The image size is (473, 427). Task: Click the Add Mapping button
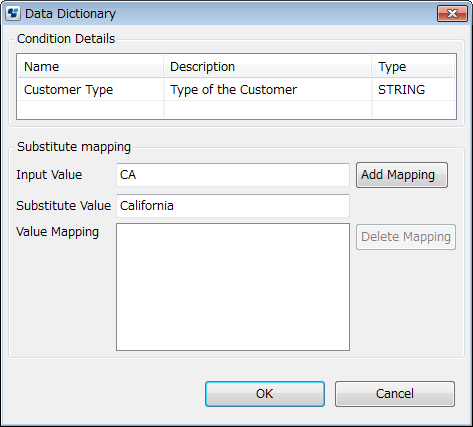tap(402, 175)
